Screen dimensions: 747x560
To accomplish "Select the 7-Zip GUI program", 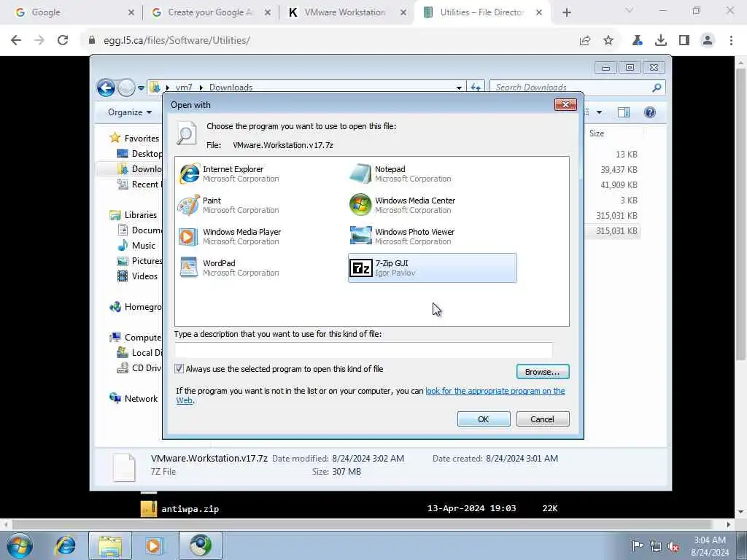I will coord(432,268).
